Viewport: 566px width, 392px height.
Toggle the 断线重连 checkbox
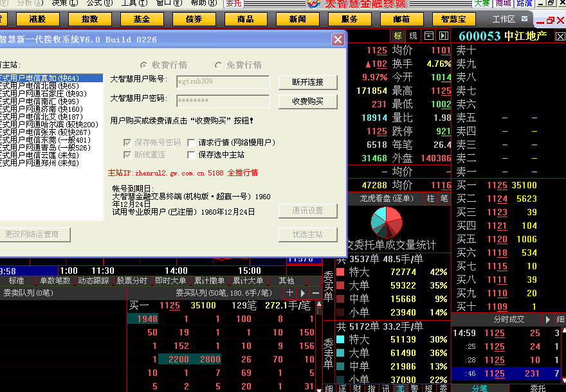(x=127, y=155)
